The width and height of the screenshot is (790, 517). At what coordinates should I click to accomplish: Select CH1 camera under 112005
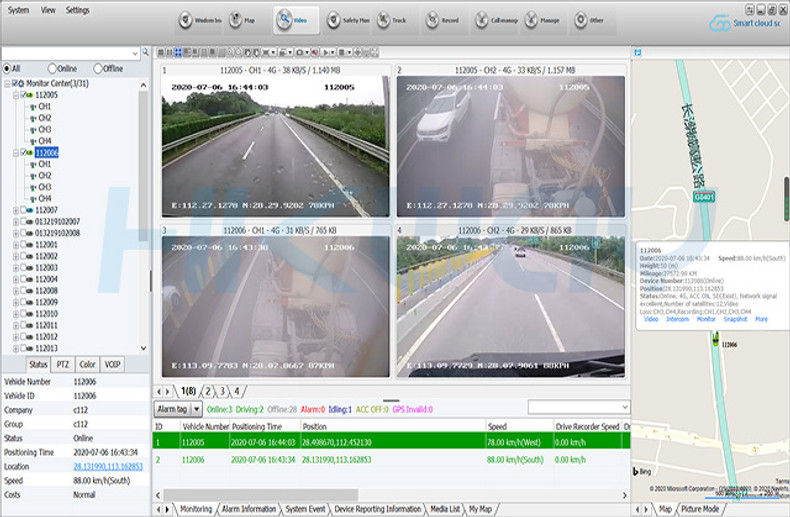coord(44,106)
